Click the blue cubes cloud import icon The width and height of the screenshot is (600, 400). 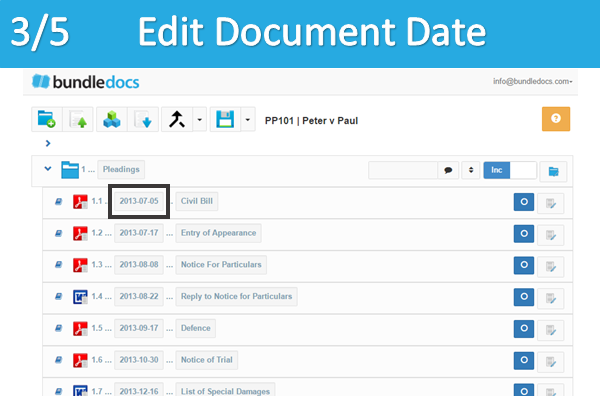[112, 119]
